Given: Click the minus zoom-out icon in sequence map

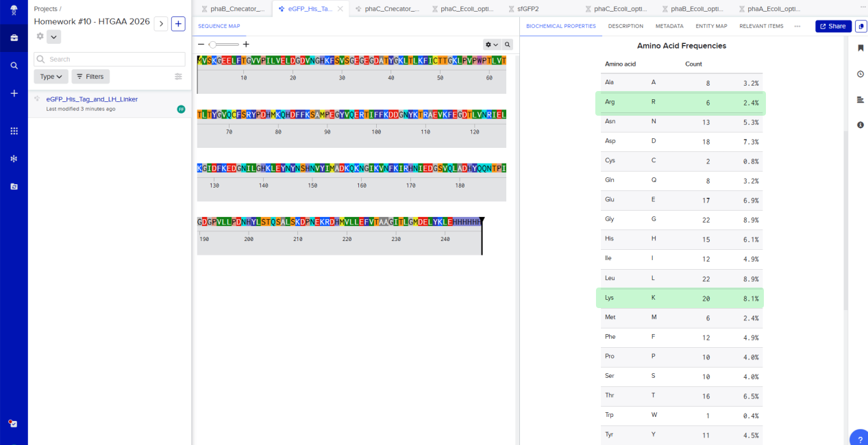Looking at the screenshot, I should [x=201, y=44].
